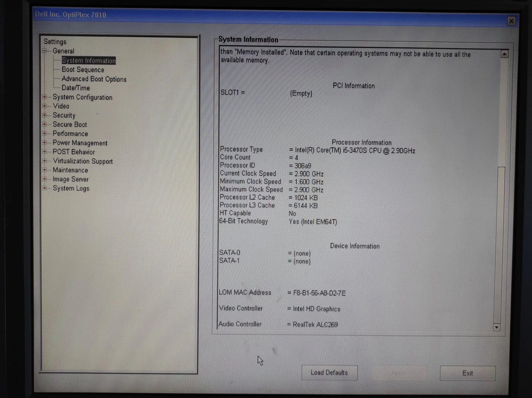Expand the Maintenance node
532x398 pixels.
point(45,170)
